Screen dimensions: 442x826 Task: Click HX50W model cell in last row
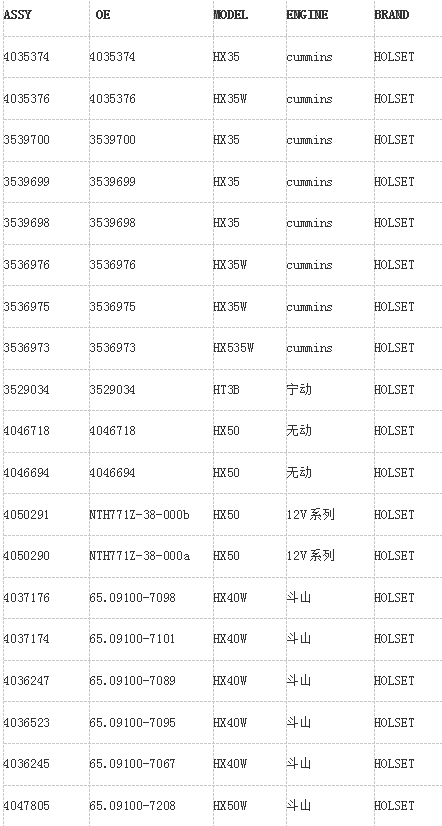230,805
